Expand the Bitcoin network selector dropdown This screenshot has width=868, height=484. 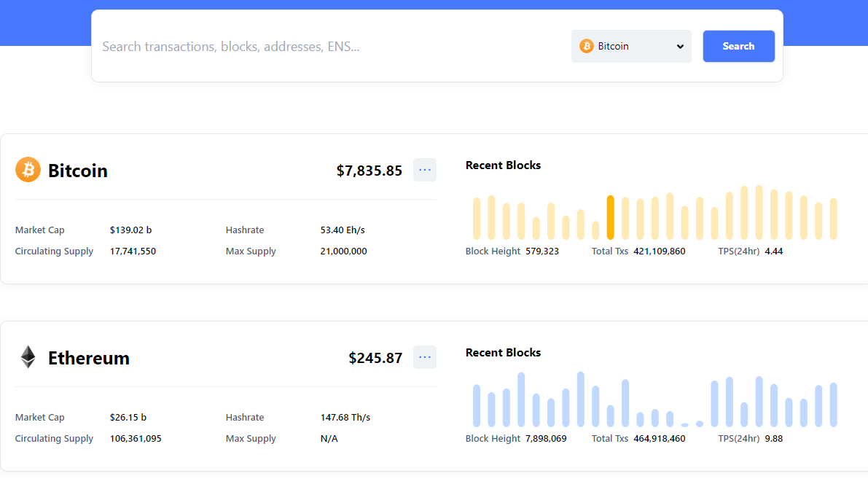pos(630,46)
